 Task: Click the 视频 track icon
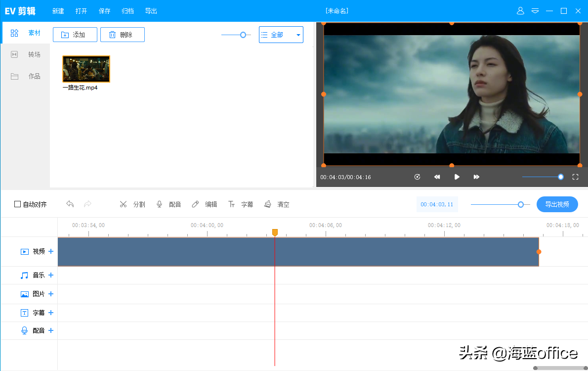(24, 252)
